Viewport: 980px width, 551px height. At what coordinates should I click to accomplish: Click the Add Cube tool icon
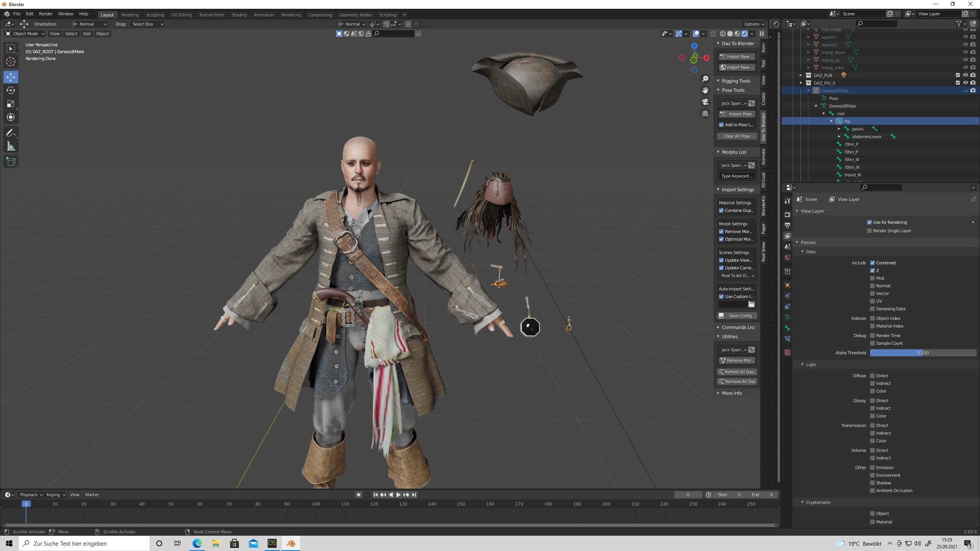[x=11, y=162]
